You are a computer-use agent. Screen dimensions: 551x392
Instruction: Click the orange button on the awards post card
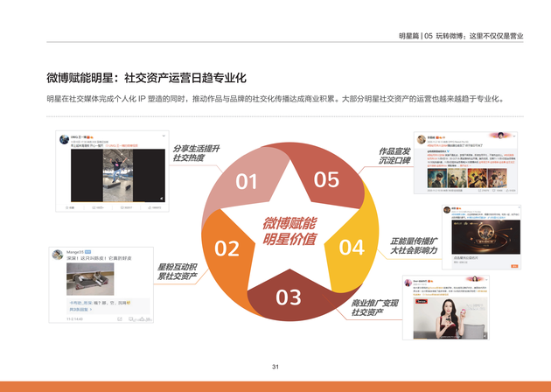click(514, 266)
